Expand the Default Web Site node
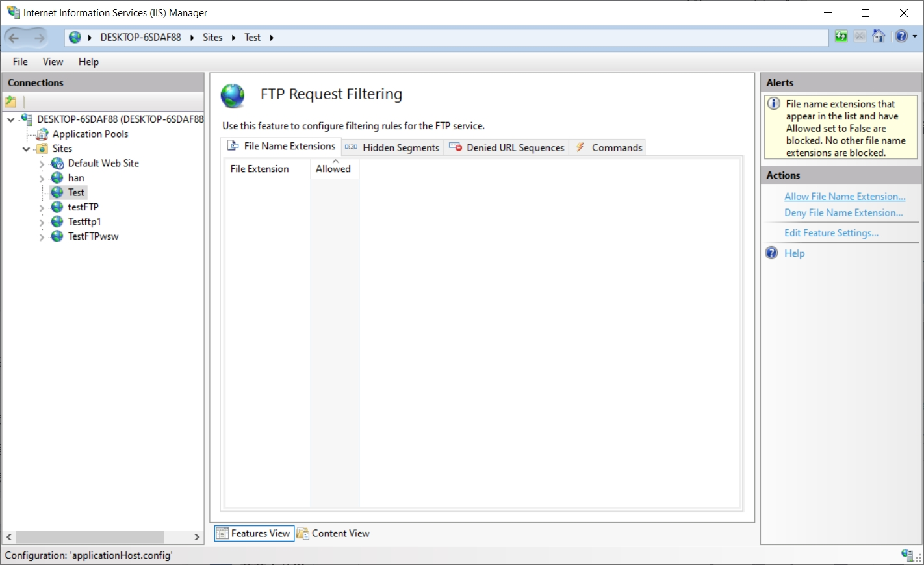Screen dimensions: 924x565 click(42, 164)
